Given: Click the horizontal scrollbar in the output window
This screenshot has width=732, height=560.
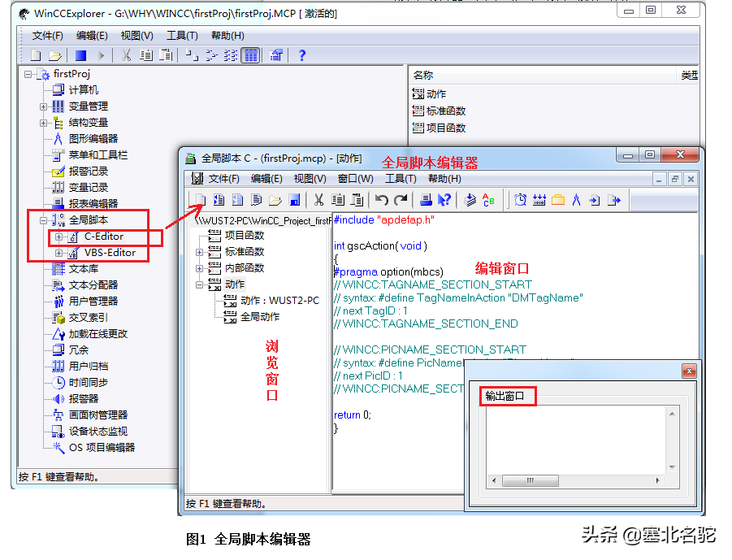Looking at the screenshot, I should pos(532,481).
